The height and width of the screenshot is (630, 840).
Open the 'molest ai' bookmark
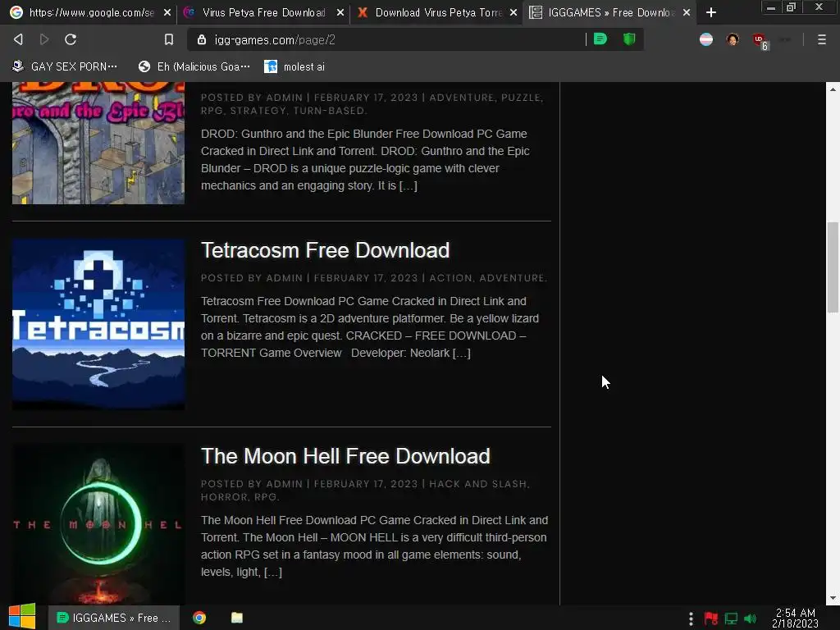pos(294,66)
